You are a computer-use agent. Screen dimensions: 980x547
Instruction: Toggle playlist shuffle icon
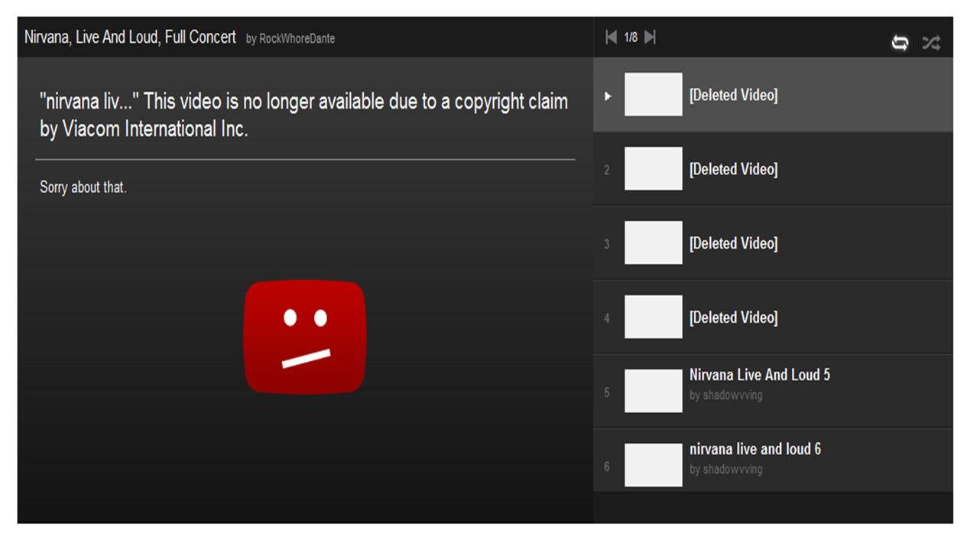(930, 43)
